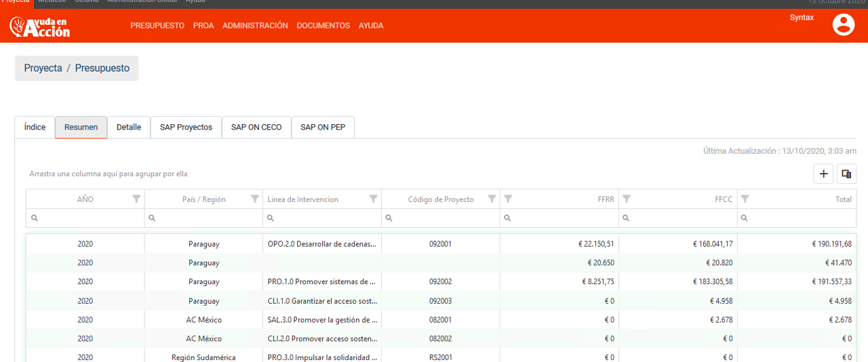Open the FFCC column filter funnel
Screen dimensions: 868x362
pyautogui.click(x=627, y=199)
